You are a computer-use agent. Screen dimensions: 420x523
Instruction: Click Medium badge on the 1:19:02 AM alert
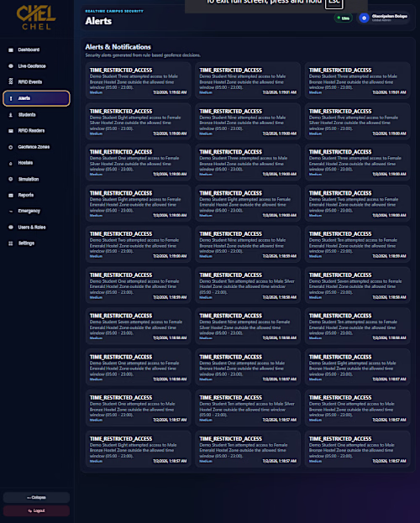coord(96,92)
